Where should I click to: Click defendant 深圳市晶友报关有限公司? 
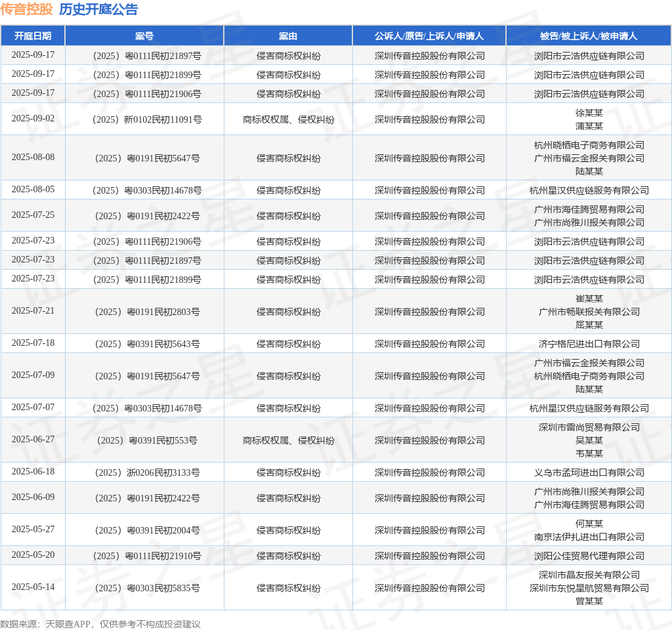click(x=589, y=575)
